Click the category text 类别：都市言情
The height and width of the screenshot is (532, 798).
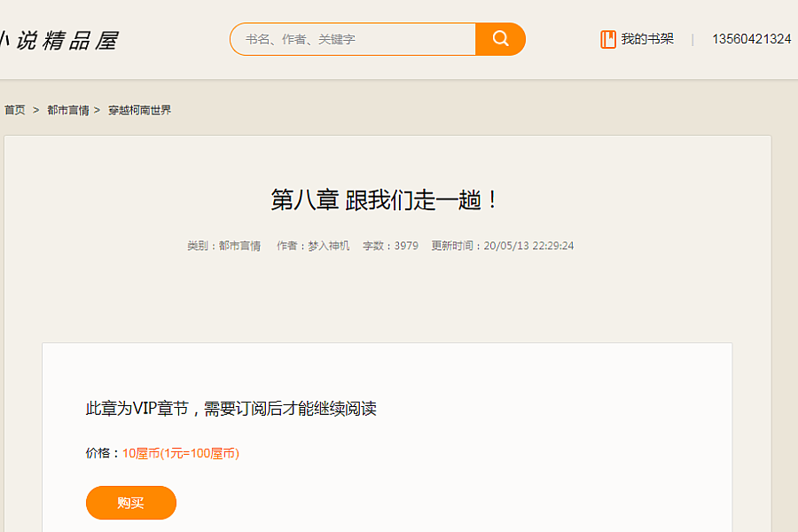pyautogui.click(x=224, y=246)
